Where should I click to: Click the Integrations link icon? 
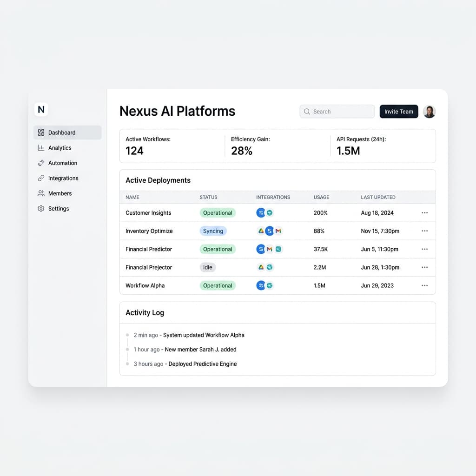click(41, 178)
